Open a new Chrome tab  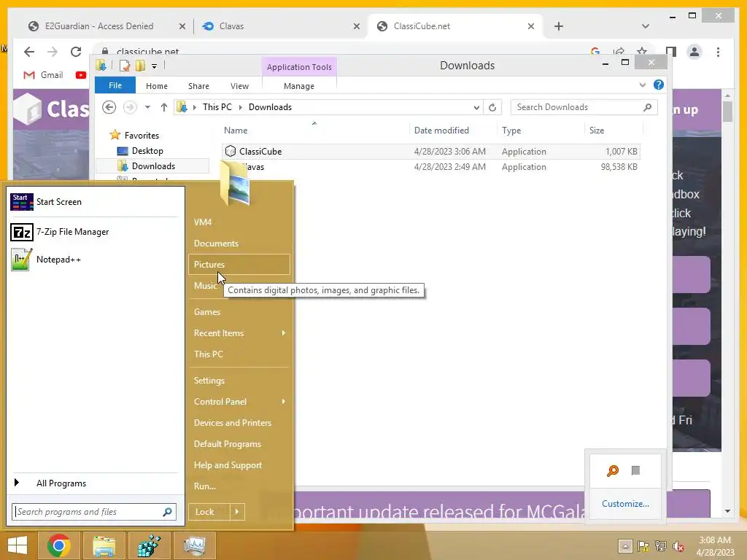(559, 26)
